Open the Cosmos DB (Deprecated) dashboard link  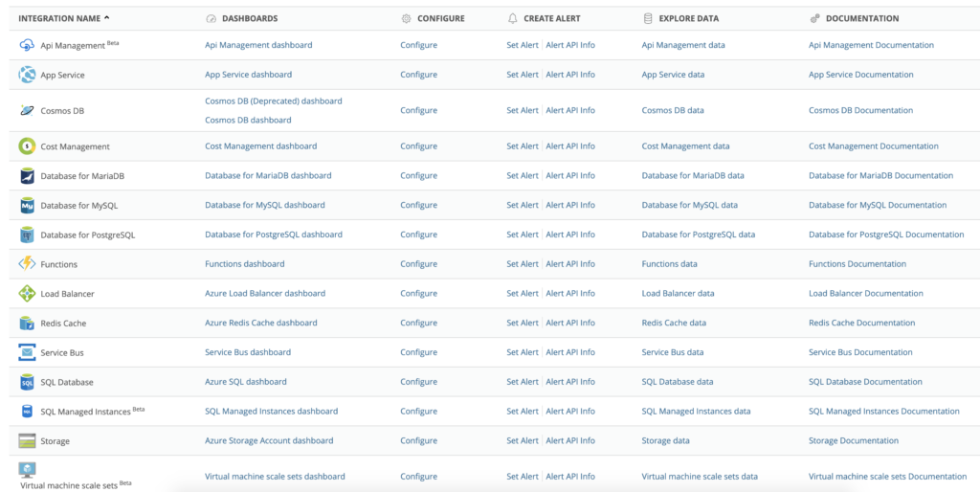click(274, 101)
